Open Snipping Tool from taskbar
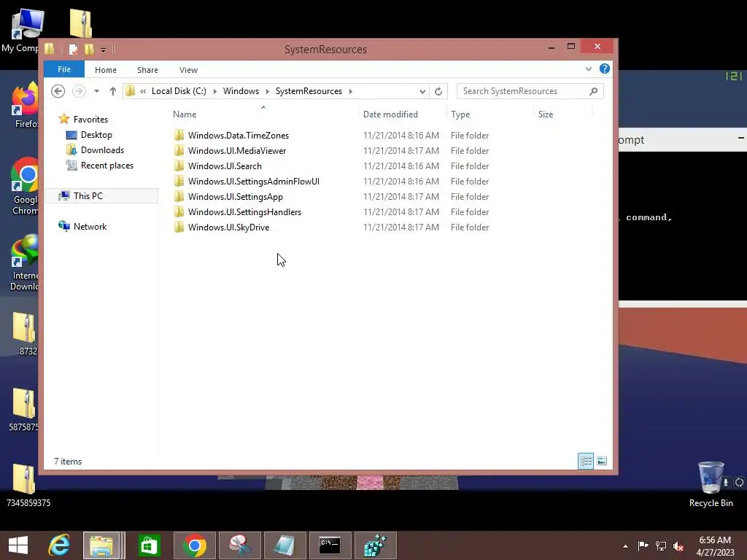747x560 pixels. 240,545
